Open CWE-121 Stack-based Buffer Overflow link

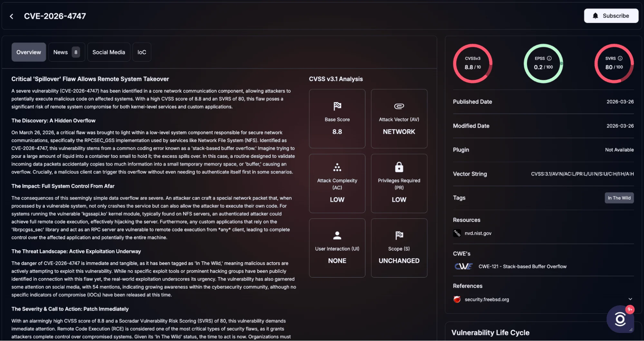[x=522, y=266]
